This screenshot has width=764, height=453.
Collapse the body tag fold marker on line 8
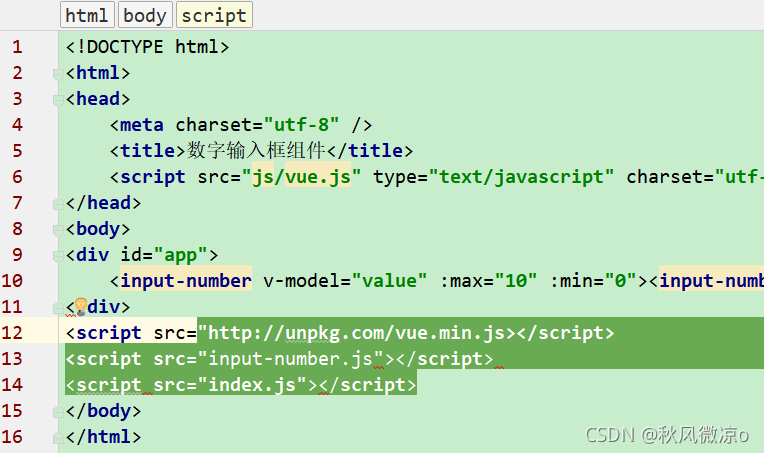[x=58, y=229]
